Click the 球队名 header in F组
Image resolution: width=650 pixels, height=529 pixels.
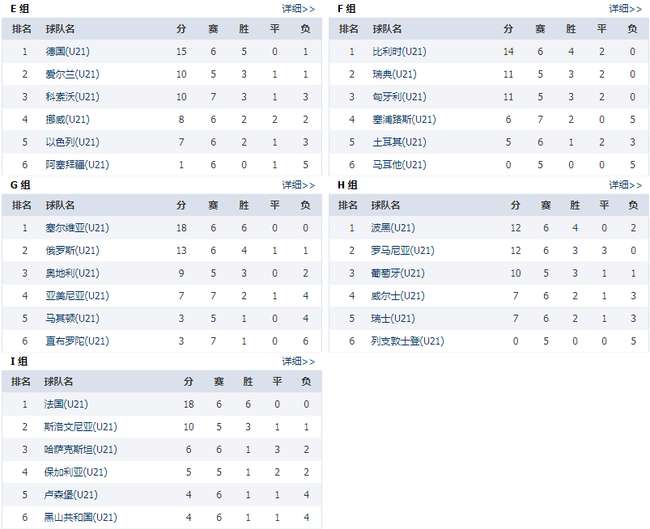click(387, 29)
